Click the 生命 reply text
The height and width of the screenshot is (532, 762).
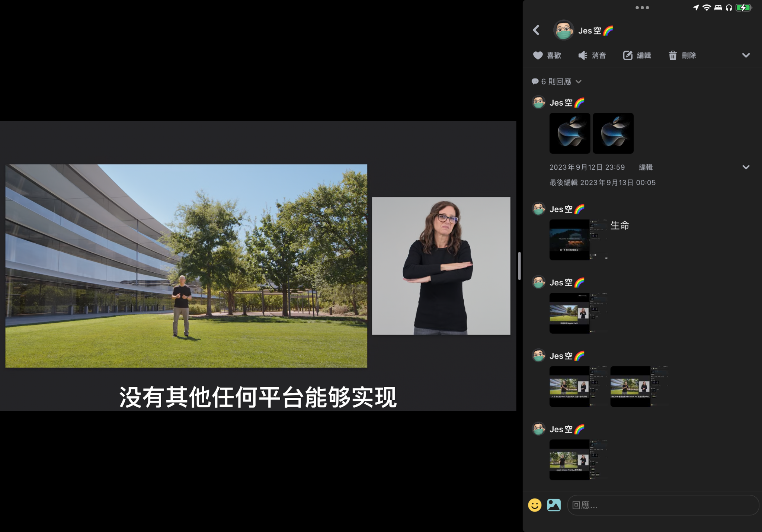[x=619, y=225]
